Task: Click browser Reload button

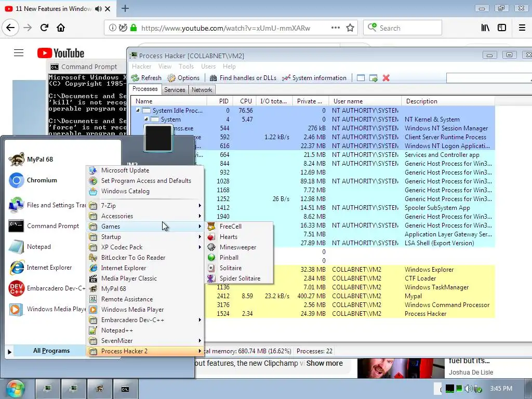Action: 45,28
